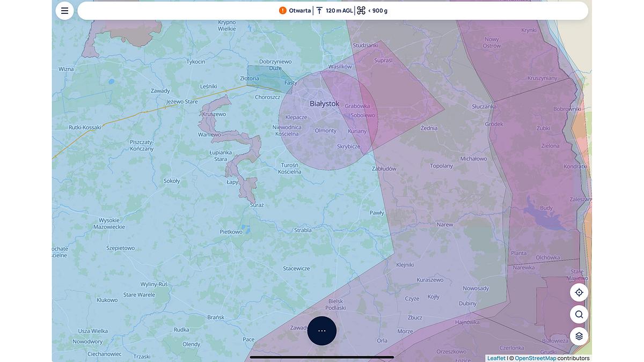Screen dimensions: 644x362
Task: Select the < 900 g weight setting
Action: pyautogui.click(x=378, y=11)
